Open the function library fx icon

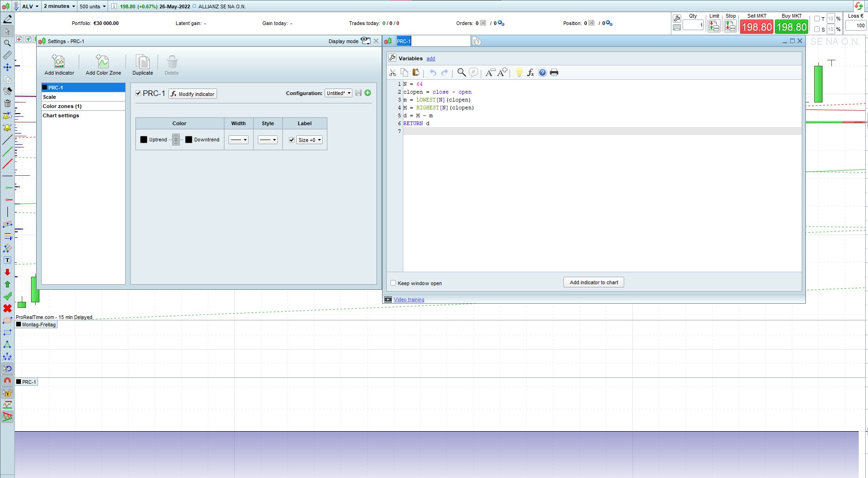click(x=530, y=72)
